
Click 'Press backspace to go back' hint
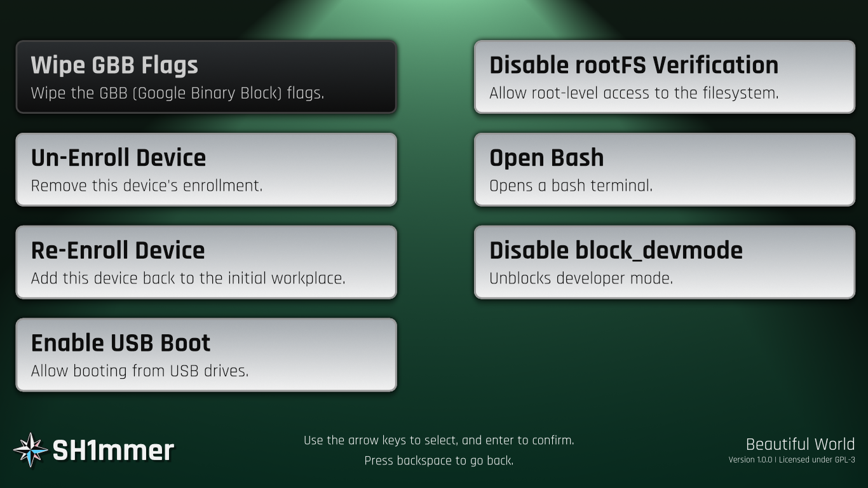point(438,461)
